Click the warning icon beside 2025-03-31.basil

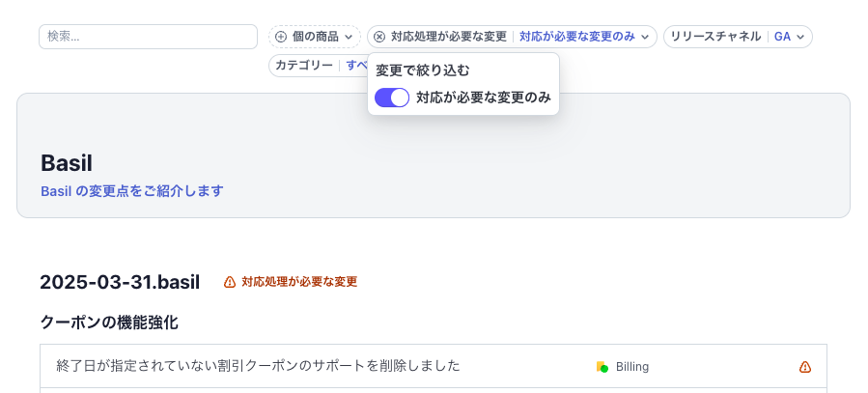[230, 282]
